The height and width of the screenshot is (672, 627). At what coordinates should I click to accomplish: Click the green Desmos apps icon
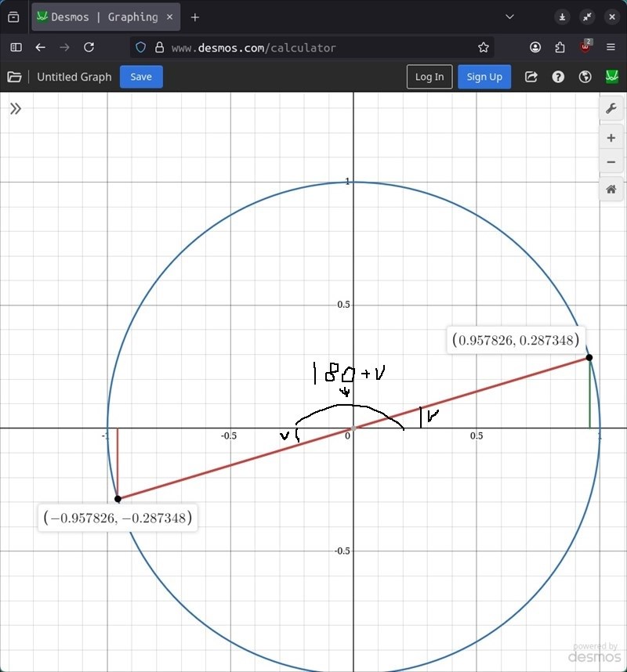point(611,77)
